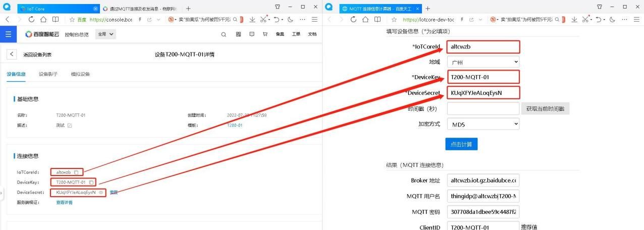Open the message icon in console header
This screenshot has width=644, height=230.
point(252,34)
